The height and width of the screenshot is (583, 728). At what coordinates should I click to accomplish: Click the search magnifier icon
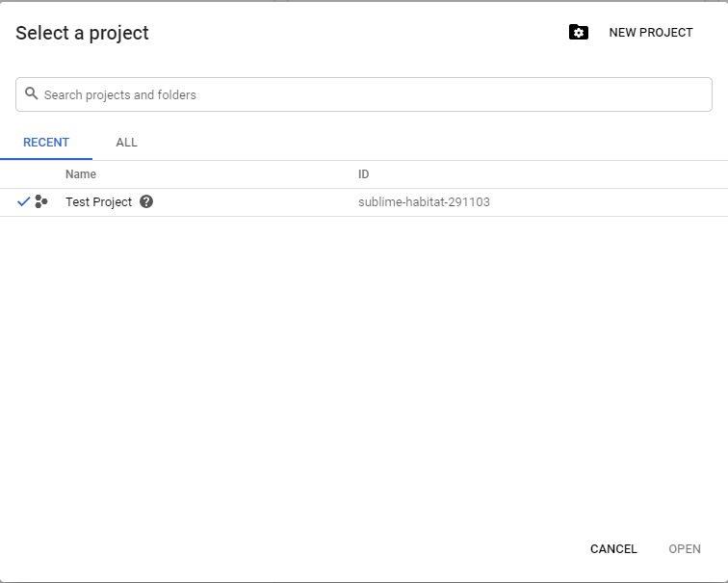[x=32, y=94]
